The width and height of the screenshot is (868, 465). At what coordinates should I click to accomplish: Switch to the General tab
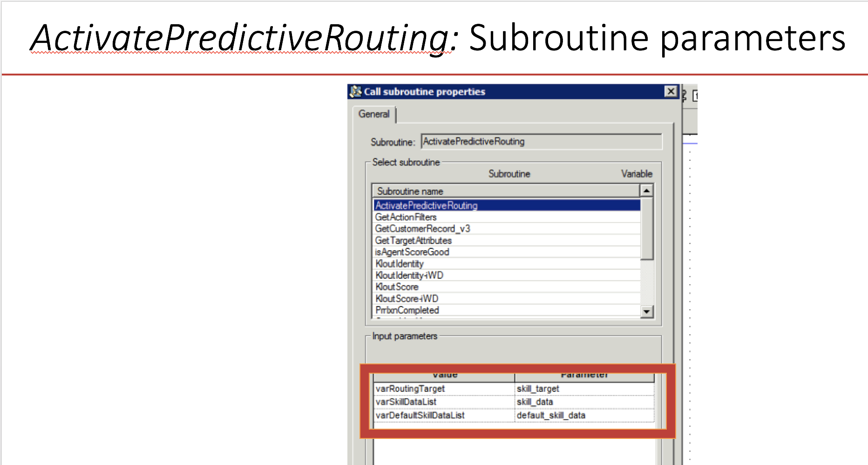[x=374, y=114]
